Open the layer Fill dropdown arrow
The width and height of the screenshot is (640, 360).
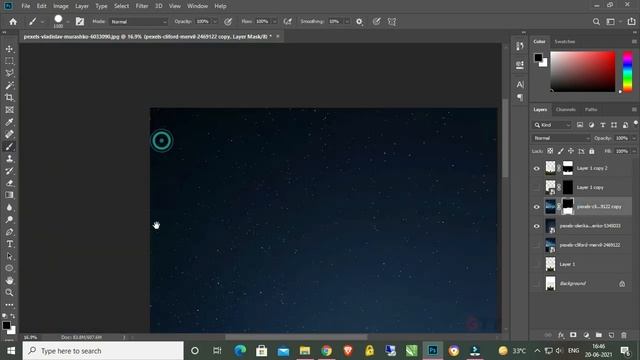click(634, 151)
